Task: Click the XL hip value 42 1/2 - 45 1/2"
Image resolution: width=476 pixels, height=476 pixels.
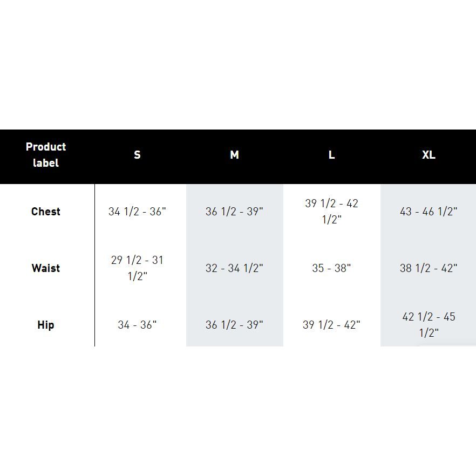Action: click(x=429, y=325)
